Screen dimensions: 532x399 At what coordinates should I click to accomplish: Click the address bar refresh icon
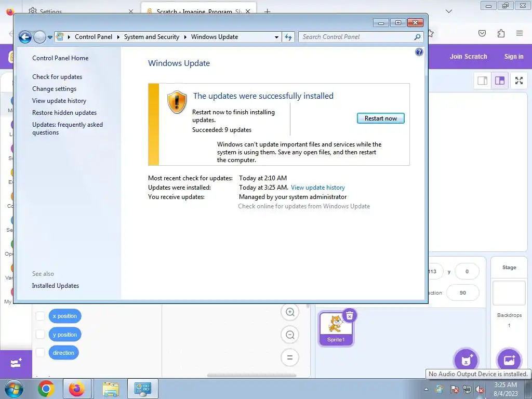pyautogui.click(x=288, y=37)
